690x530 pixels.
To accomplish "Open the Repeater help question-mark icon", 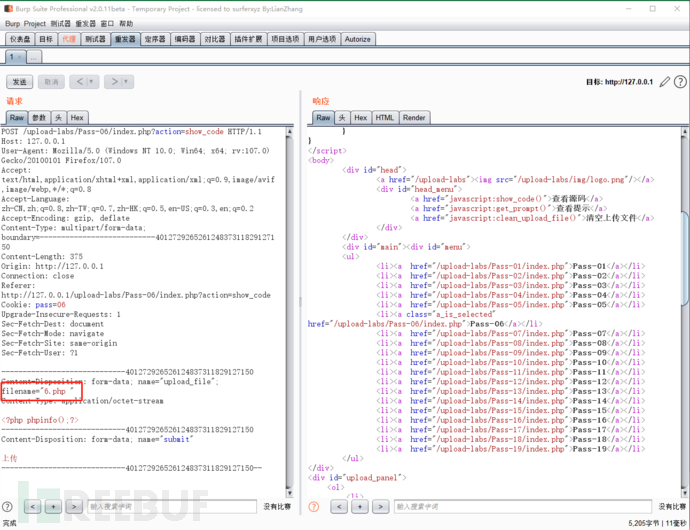I will coord(679,81).
